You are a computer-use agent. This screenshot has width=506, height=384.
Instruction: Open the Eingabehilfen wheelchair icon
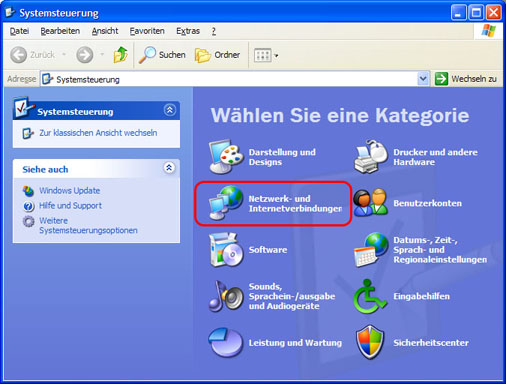click(370, 296)
